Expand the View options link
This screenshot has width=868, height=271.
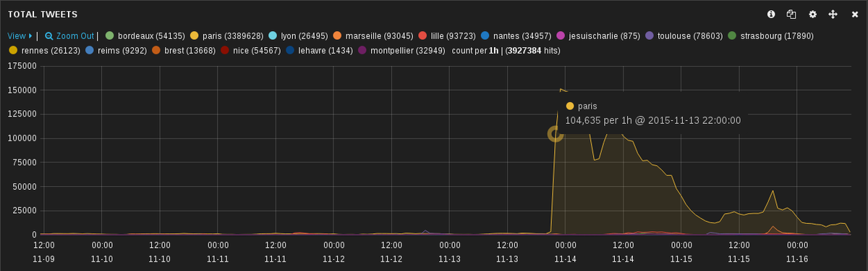pos(20,36)
